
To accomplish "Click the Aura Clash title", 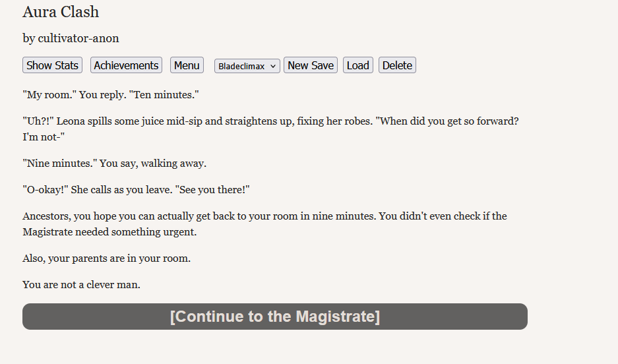I will click(61, 12).
